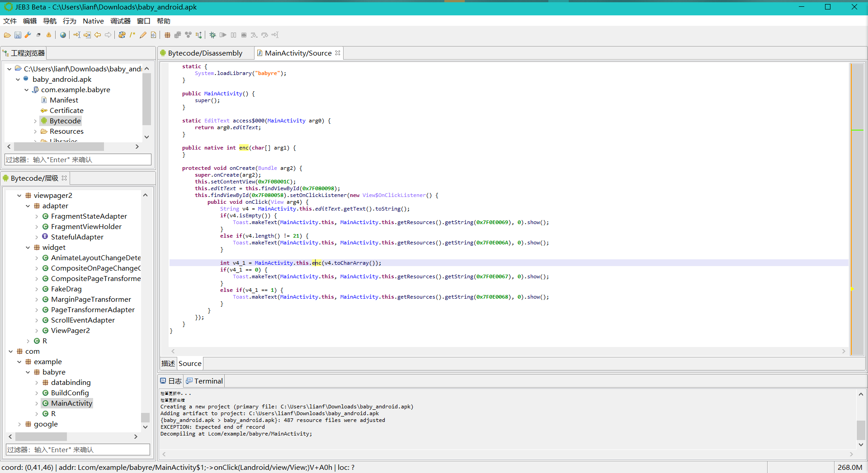This screenshot has height=473, width=868.
Task: Select the FragmentStateAdapter class
Action: [89, 216]
